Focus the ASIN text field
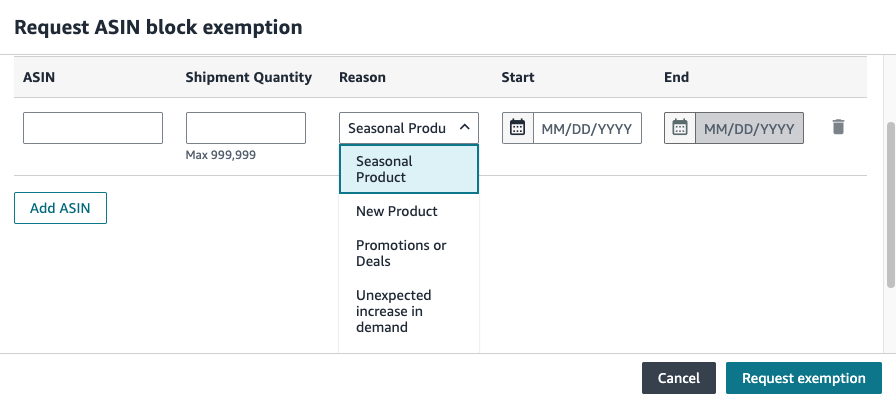This screenshot has height=401, width=896. pos(93,128)
